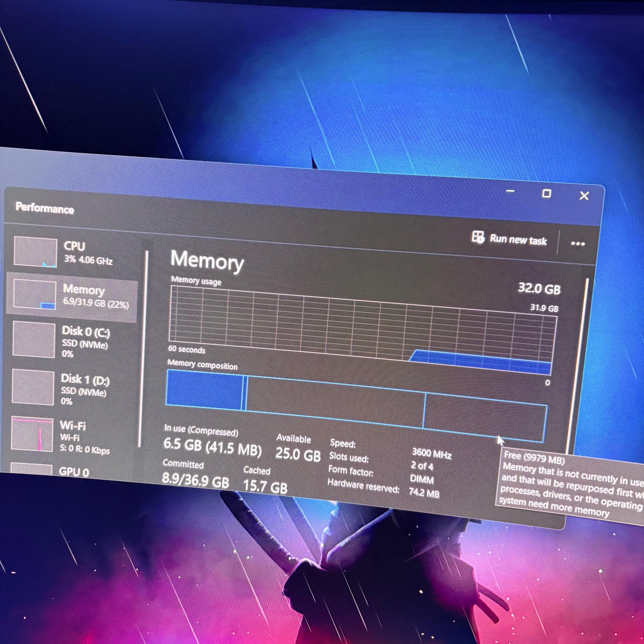Click the Wi-Fi mini graph thumbnail
644x644 pixels.
click(x=32, y=434)
